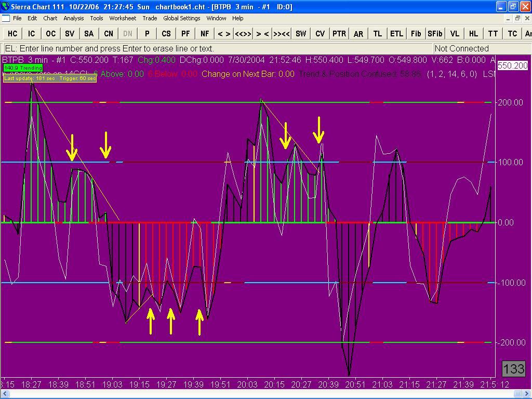Activate the Fib retracement tool button
The width and height of the screenshot is (532, 399).
coord(416,33)
